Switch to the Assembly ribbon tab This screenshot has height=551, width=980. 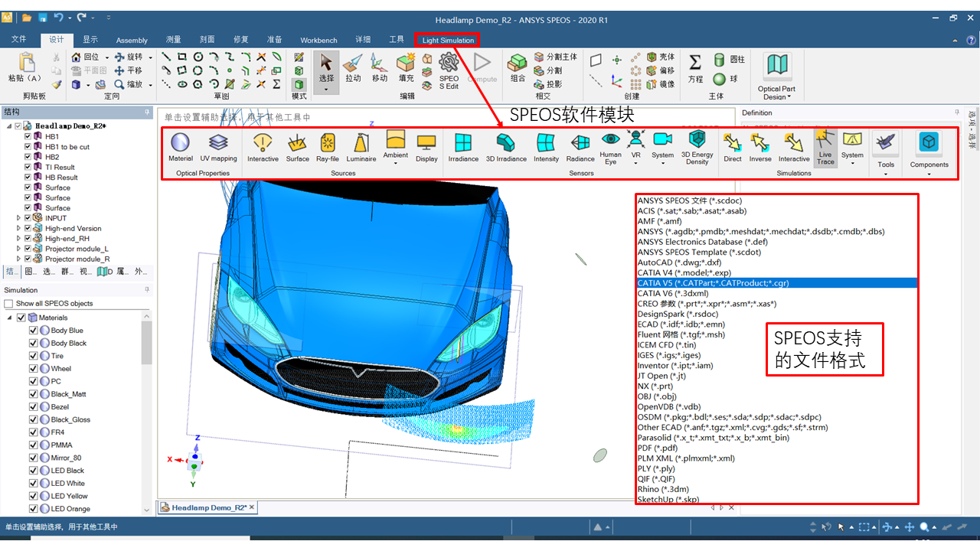coord(132,40)
